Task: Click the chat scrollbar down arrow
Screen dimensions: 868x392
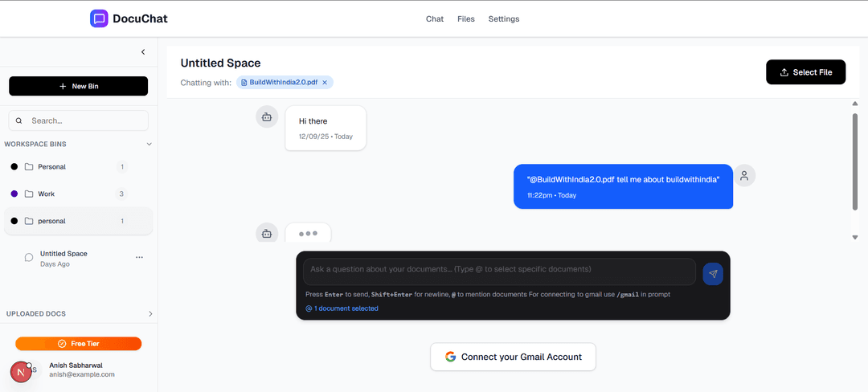Action: coord(855,238)
